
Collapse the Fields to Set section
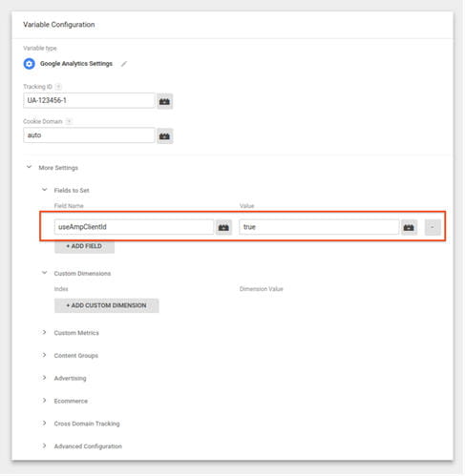tap(45, 190)
